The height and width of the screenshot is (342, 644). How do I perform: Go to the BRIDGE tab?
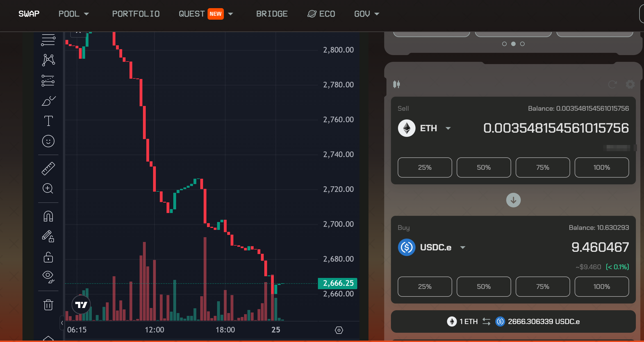pos(272,14)
